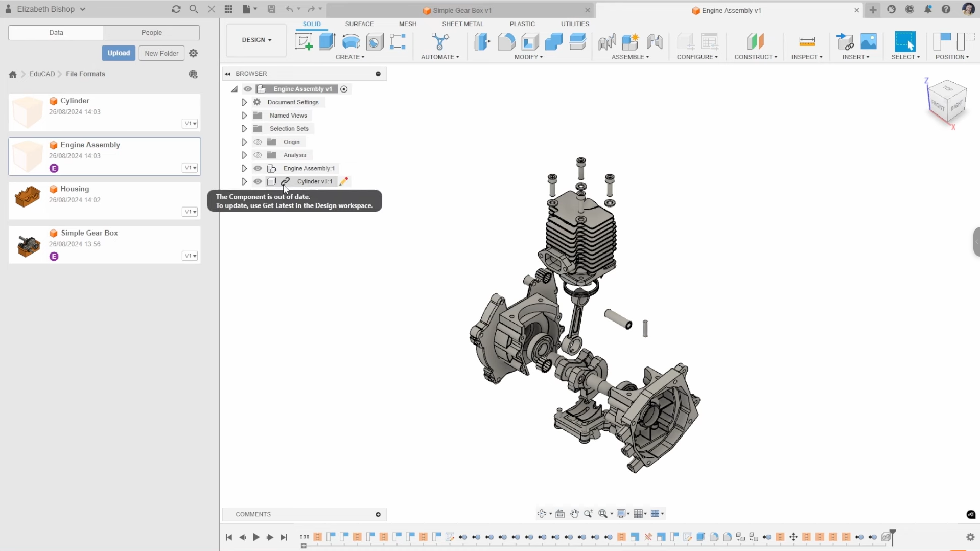This screenshot has height=551, width=980.
Task: Select the Create Sketch tool
Action: [304, 41]
